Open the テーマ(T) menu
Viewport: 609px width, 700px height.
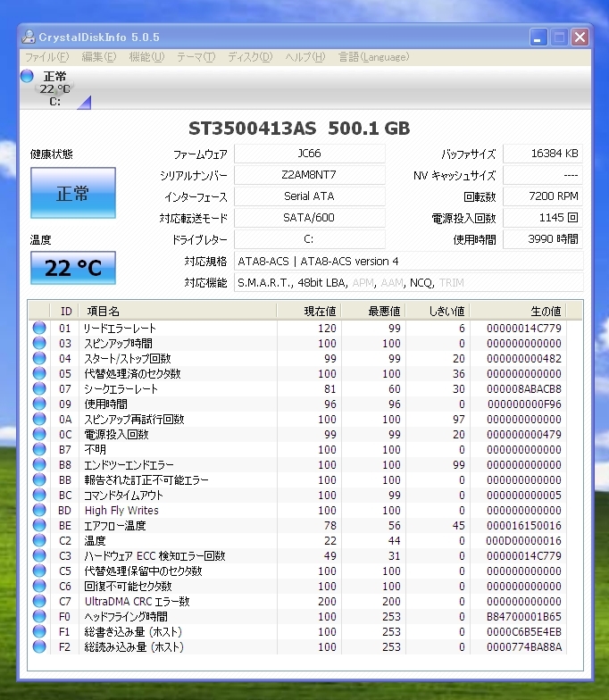(x=196, y=57)
